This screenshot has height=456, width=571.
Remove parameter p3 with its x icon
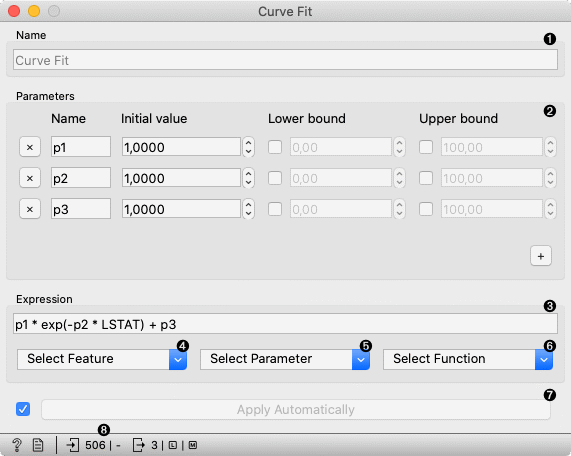30,209
